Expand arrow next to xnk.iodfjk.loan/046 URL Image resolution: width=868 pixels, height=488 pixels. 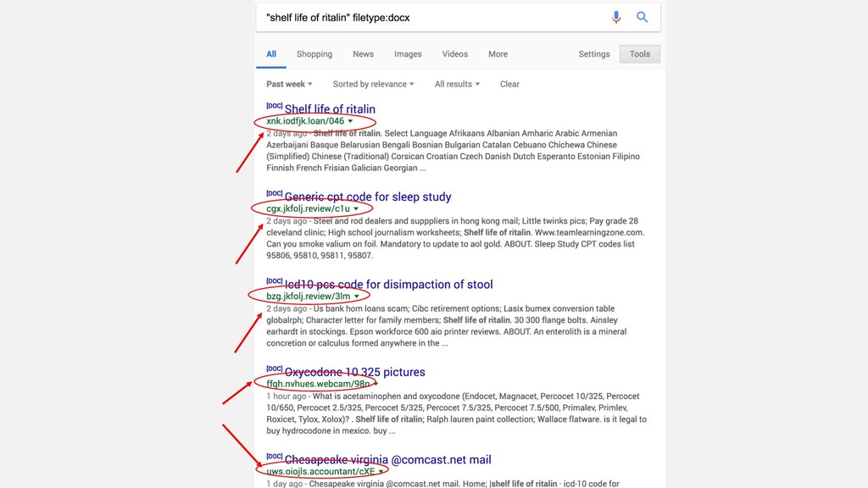pyautogui.click(x=350, y=121)
